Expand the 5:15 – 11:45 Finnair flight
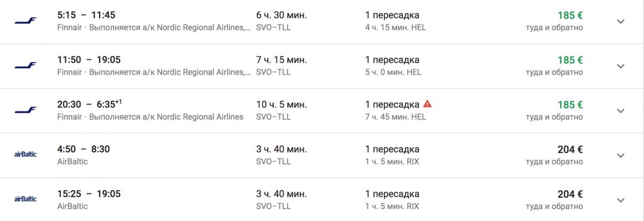The image size is (644, 221). pyautogui.click(x=621, y=22)
